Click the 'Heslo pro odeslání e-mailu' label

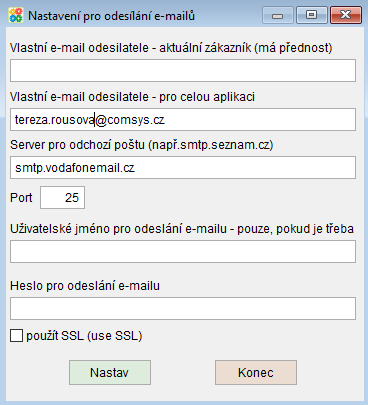coord(85,286)
